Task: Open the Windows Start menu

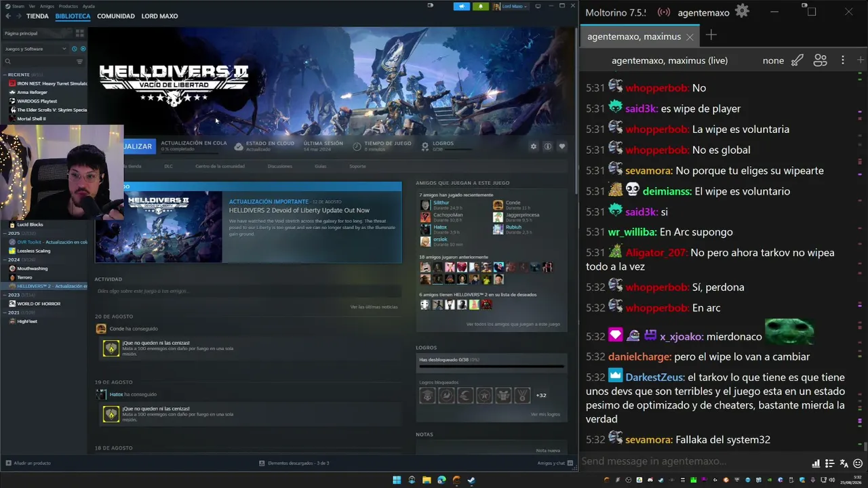Action: [x=397, y=481]
